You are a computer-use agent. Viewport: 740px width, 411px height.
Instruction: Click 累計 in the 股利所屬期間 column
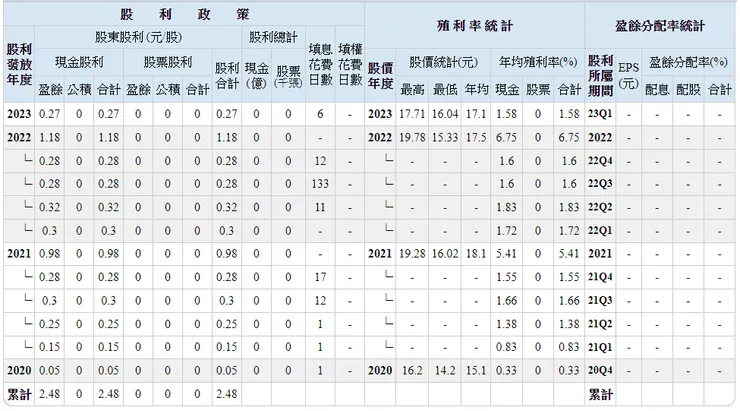tap(600, 394)
